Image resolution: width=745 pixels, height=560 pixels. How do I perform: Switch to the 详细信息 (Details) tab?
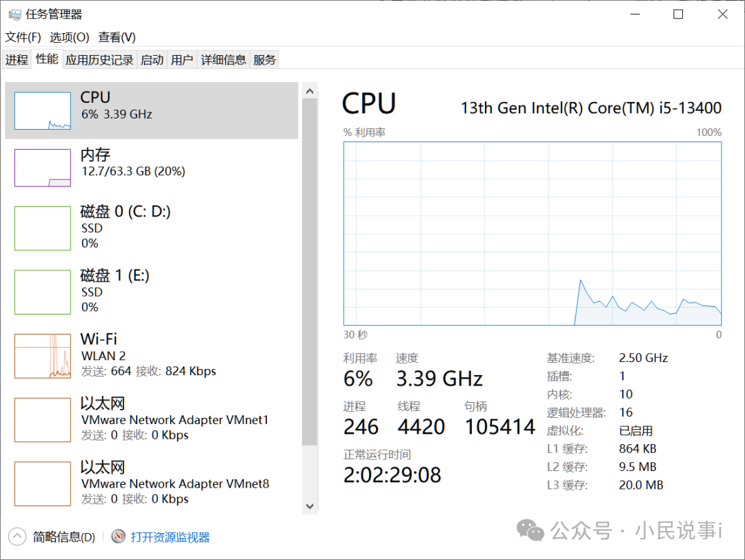pyautogui.click(x=223, y=60)
